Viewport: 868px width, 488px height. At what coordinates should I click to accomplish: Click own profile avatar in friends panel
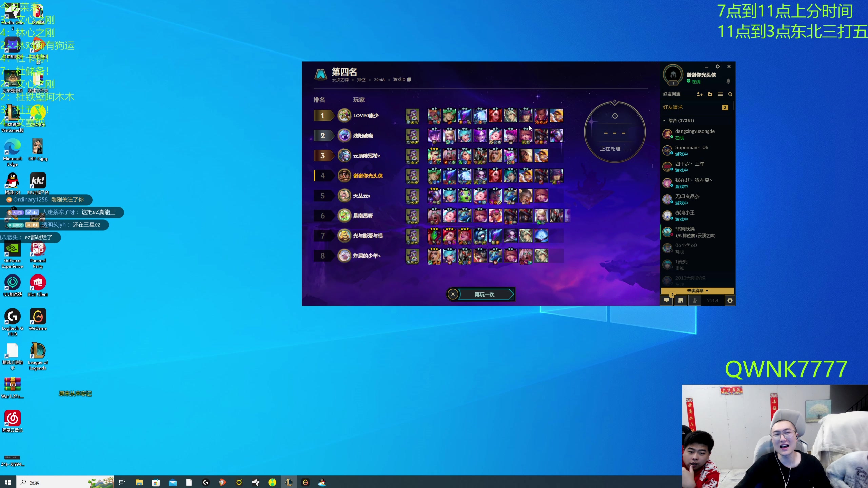(673, 75)
